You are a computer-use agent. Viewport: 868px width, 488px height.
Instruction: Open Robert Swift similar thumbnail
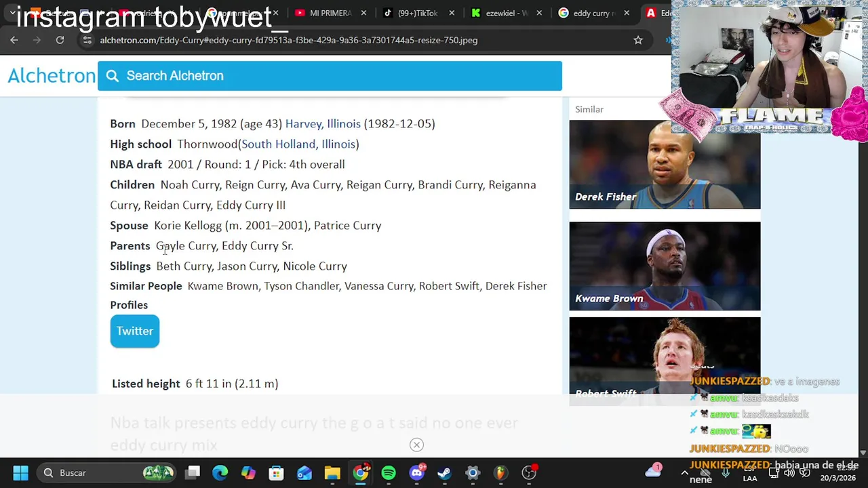click(665, 361)
